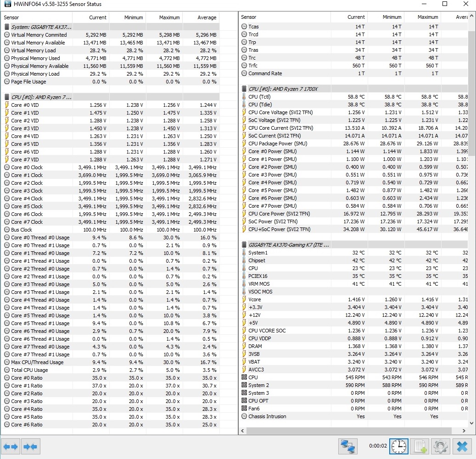Click the lightning icon beside CPU Package Power

(244, 144)
